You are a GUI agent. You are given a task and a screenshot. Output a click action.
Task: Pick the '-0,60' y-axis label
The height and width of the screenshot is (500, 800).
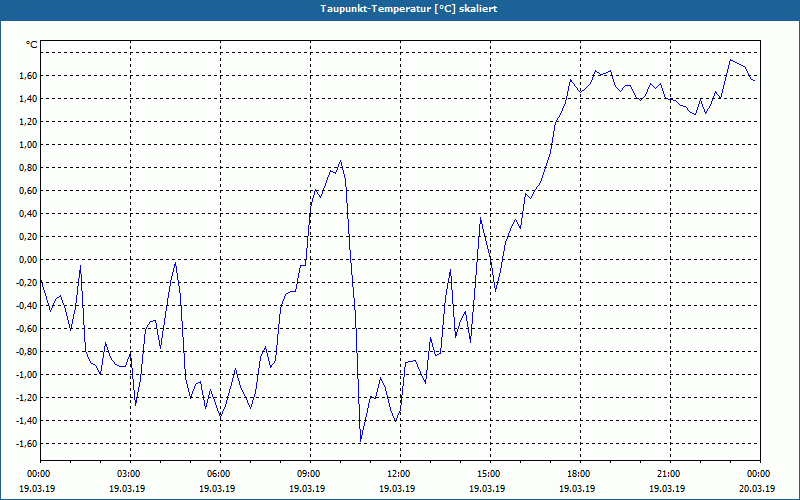click(x=28, y=329)
